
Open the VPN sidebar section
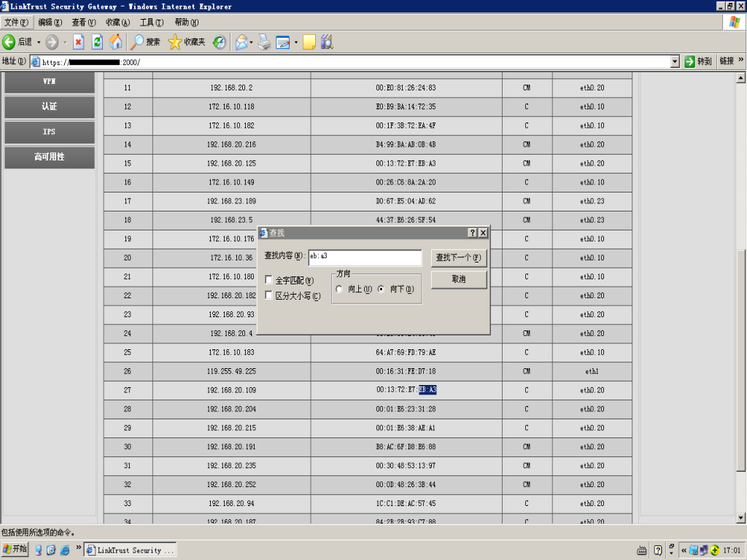(50, 82)
